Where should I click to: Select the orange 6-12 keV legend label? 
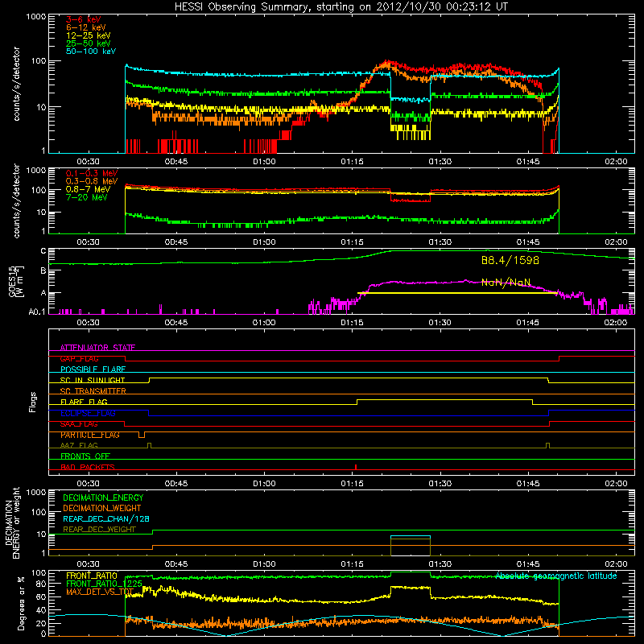pos(85,27)
